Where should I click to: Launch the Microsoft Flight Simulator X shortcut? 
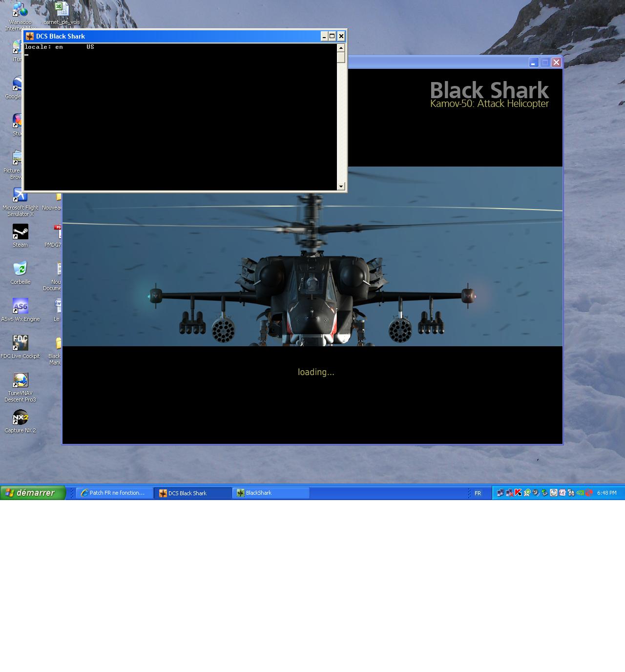[x=20, y=202]
